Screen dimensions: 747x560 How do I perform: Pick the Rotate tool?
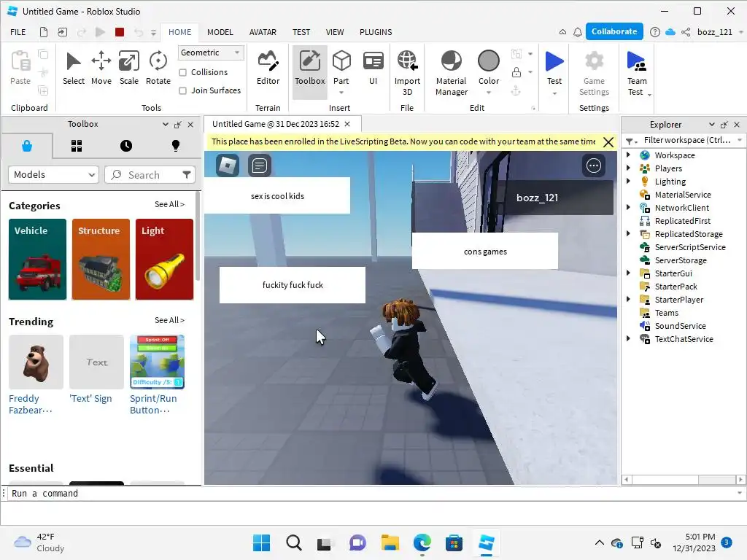(158, 69)
